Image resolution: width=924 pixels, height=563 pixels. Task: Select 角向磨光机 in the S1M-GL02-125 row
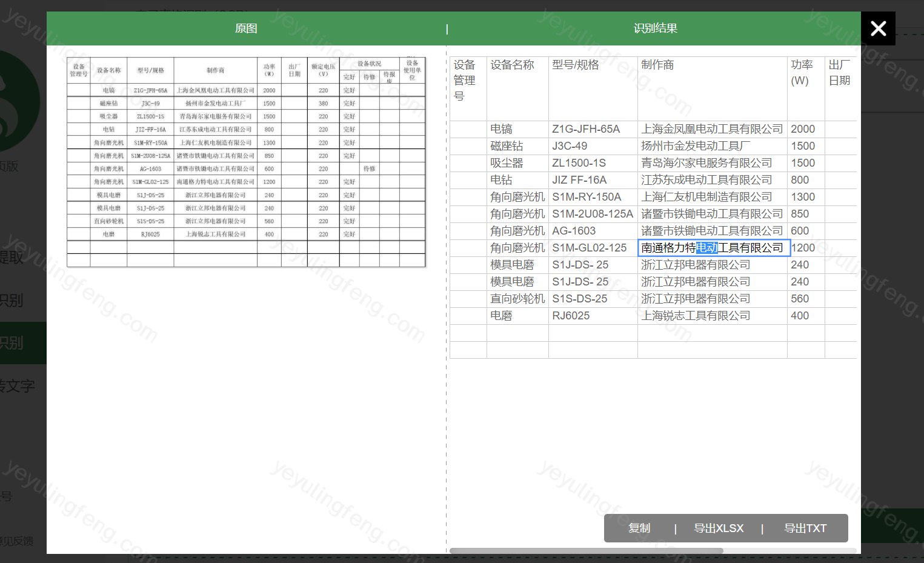coord(517,248)
